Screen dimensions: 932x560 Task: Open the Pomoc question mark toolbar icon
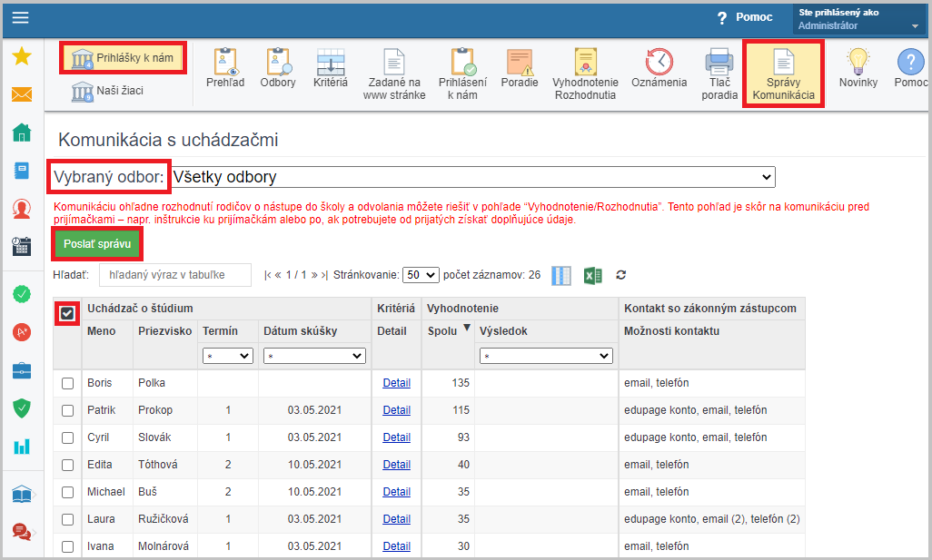pos(910,68)
